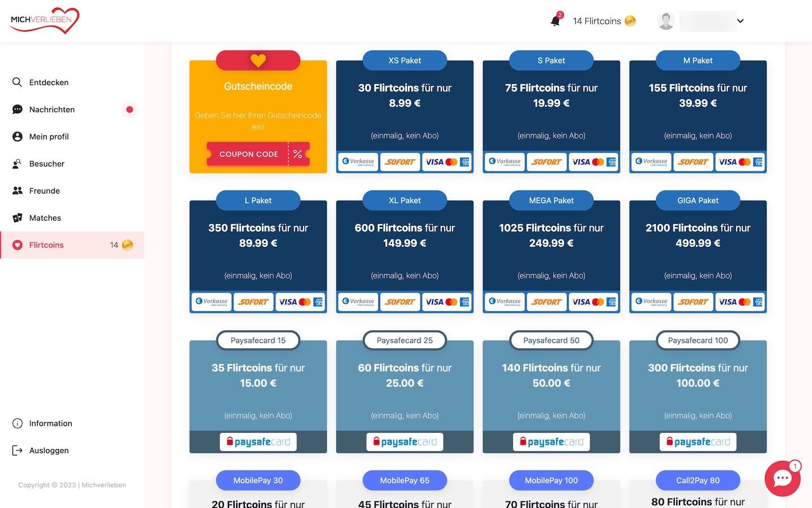Image resolution: width=812 pixels, height=508 pixels.
Task: Click Vorkasse payment icon on XS Paket
Action: pyautogui.click(x=358, y=162)
